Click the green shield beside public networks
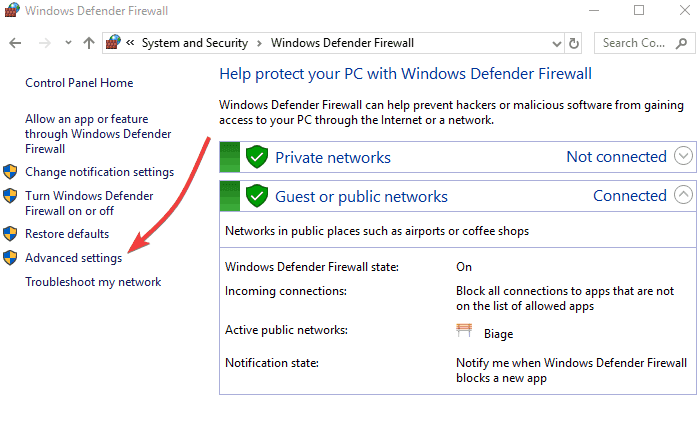 [x=257, y=196]
